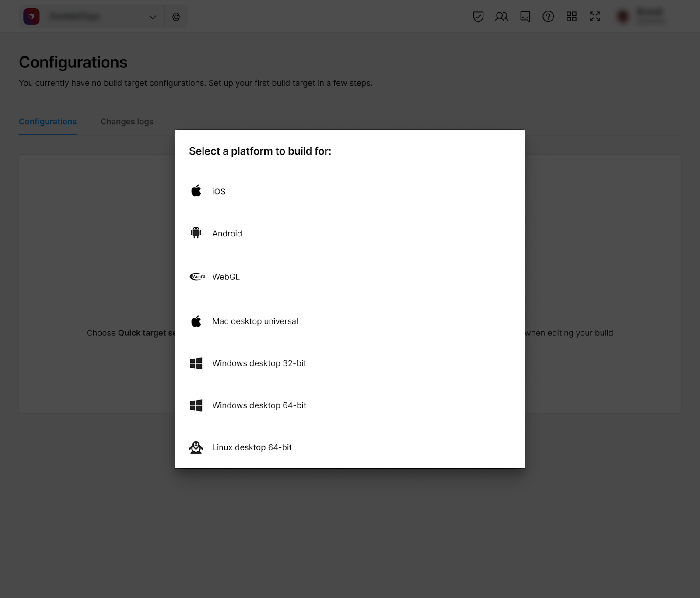Image resolution: width=700 pixels, height=598 pixels.
Task: Click the Windows desktop 64-bit logo icon
Action: (196, 405)
